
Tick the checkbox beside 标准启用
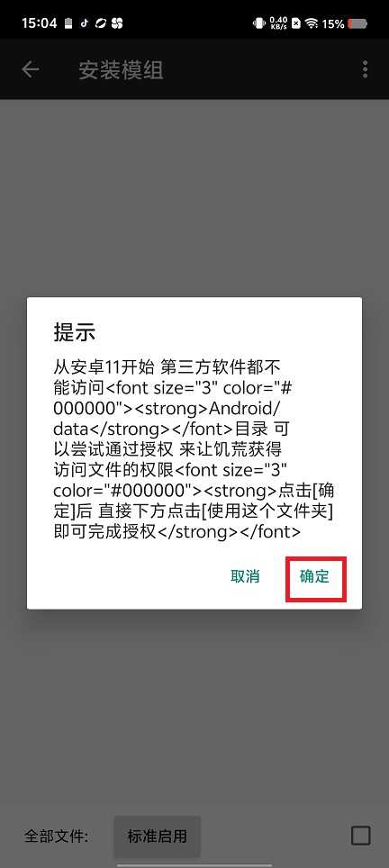coord(361,836)
